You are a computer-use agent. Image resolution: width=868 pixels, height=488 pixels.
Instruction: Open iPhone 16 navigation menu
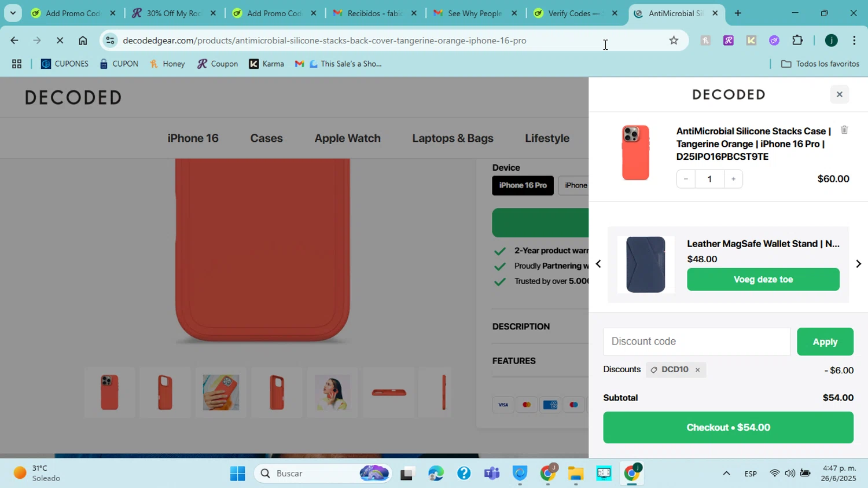coord(193,138)
